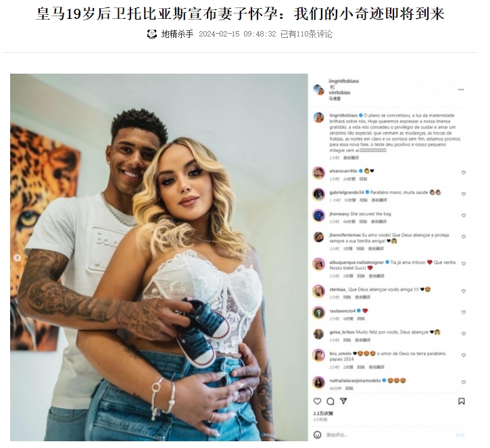Open the vinitobias profile link
This screenshot has width=490, height=448.
339,93
